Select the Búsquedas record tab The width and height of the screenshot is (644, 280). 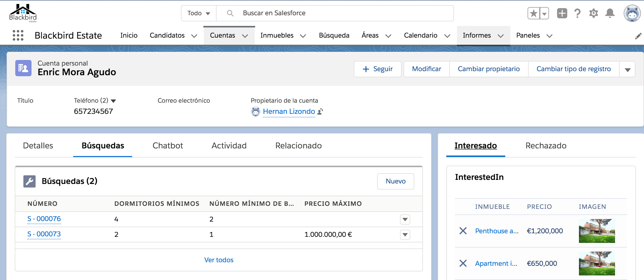coord(103,146)
